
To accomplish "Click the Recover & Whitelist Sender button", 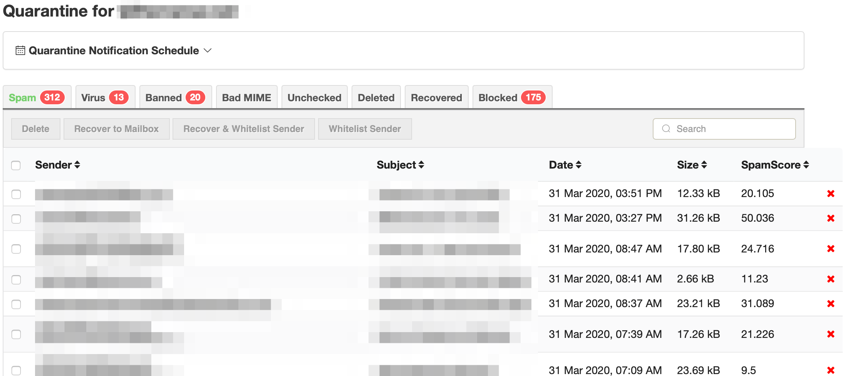I will pos(244,129).
